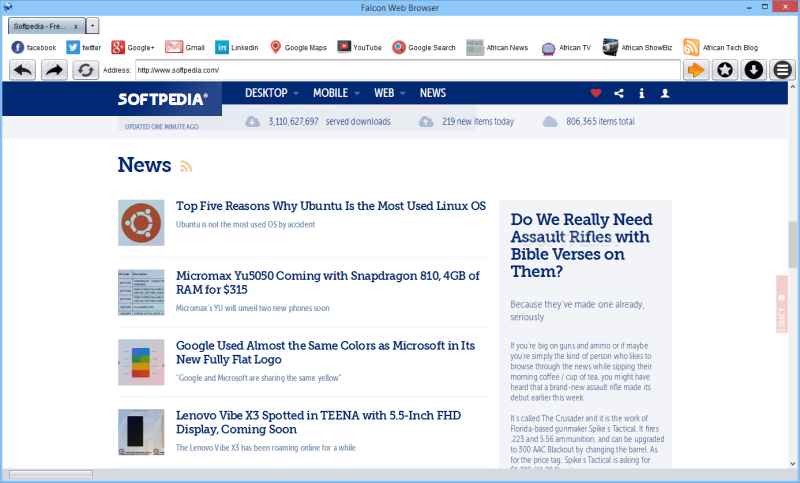Click the Softpedia share icon
This screenshot has width=800, height=483.
619,93
